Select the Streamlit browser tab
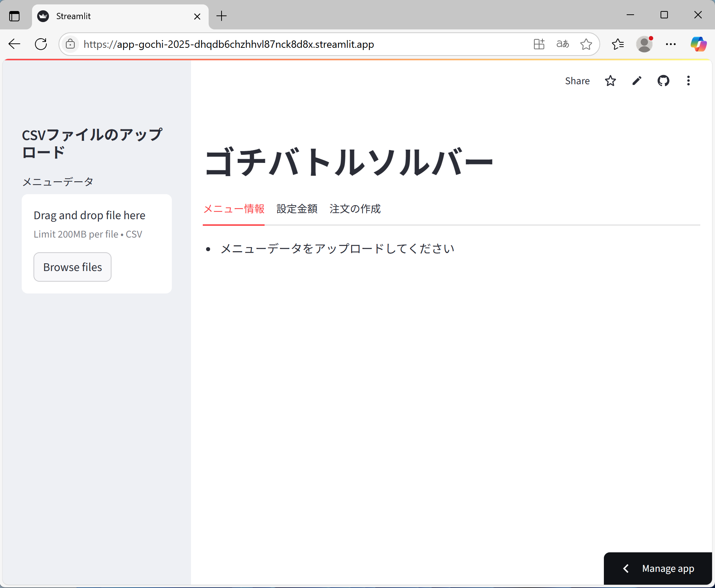This screenshot has width=715, height=588. click(x=120, y=17)
